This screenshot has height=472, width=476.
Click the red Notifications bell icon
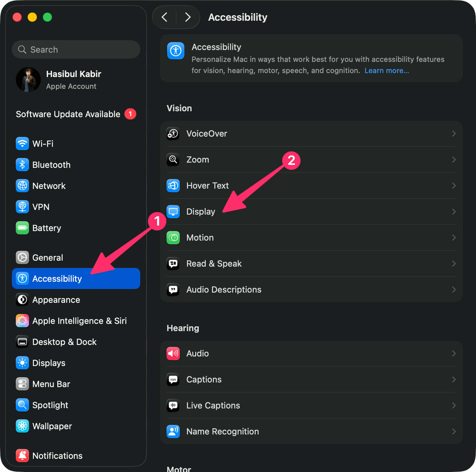pos(22,456)
